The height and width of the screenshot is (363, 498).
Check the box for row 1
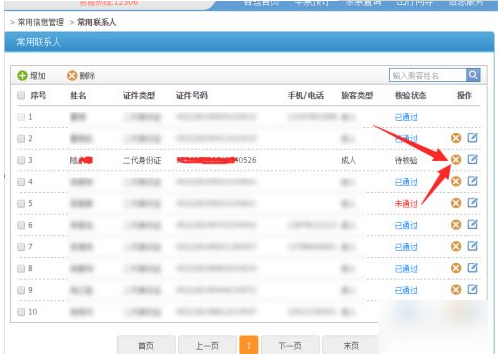[x=21, y=117]
